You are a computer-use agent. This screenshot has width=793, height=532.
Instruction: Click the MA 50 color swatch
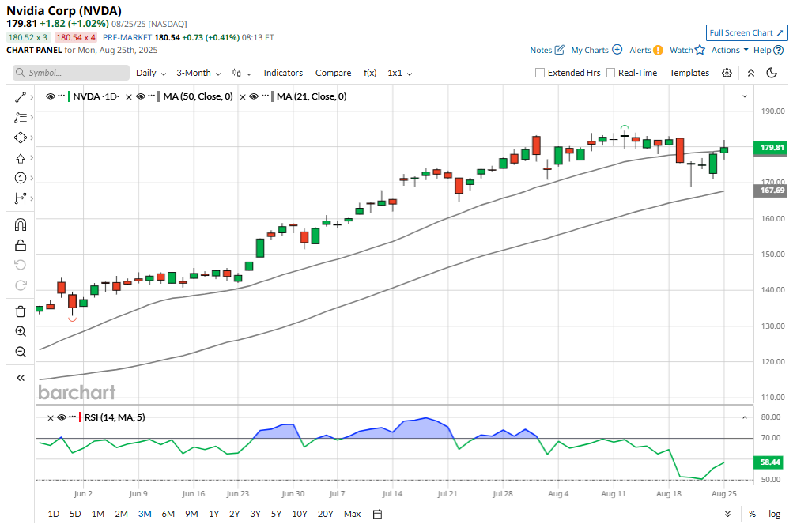(159, 96)
